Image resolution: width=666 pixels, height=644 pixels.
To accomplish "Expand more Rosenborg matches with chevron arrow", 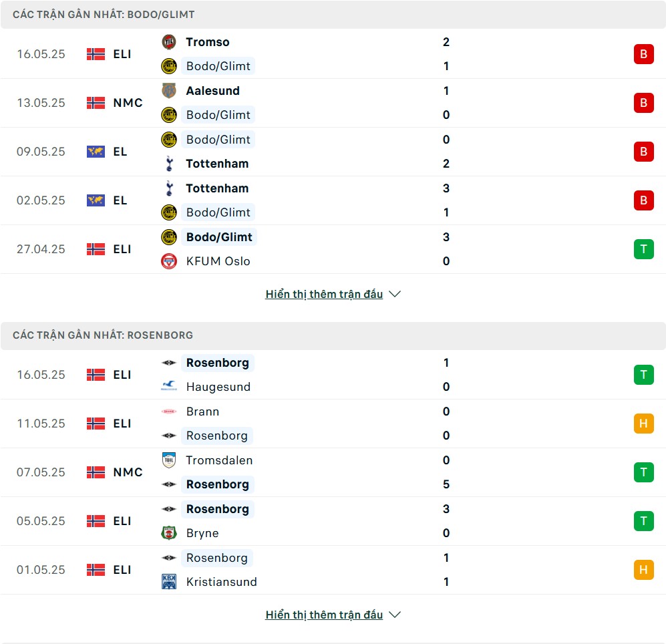I will pyautogui.click(x=395, y=615).
